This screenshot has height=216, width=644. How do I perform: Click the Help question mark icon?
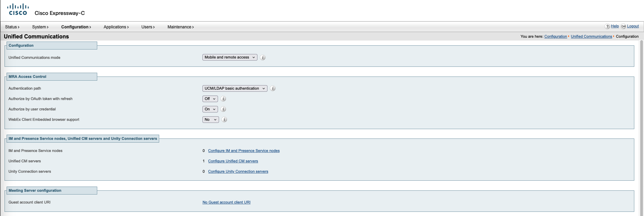pos(607,27)
